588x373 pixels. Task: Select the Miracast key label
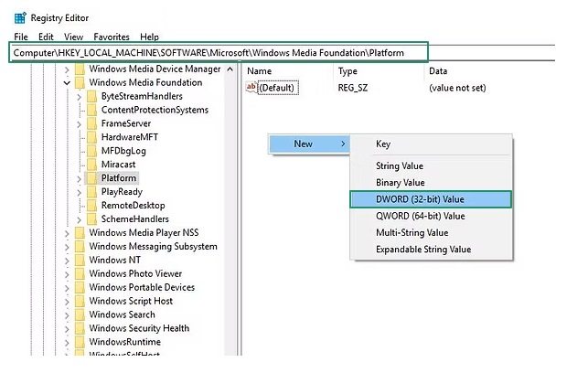119,165
